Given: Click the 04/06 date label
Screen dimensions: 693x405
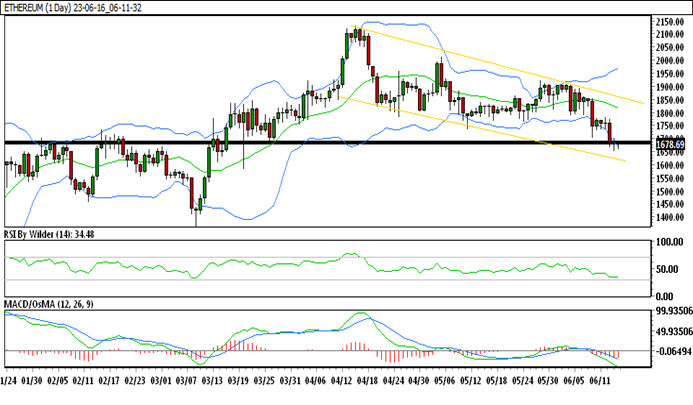Looking at the screenshot, I should 316,381.
